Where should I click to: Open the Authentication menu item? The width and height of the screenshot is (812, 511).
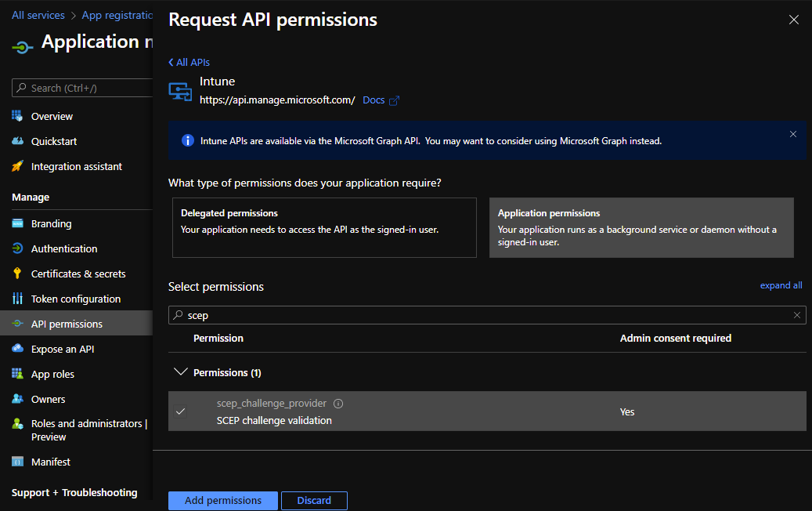pos(64,248)
